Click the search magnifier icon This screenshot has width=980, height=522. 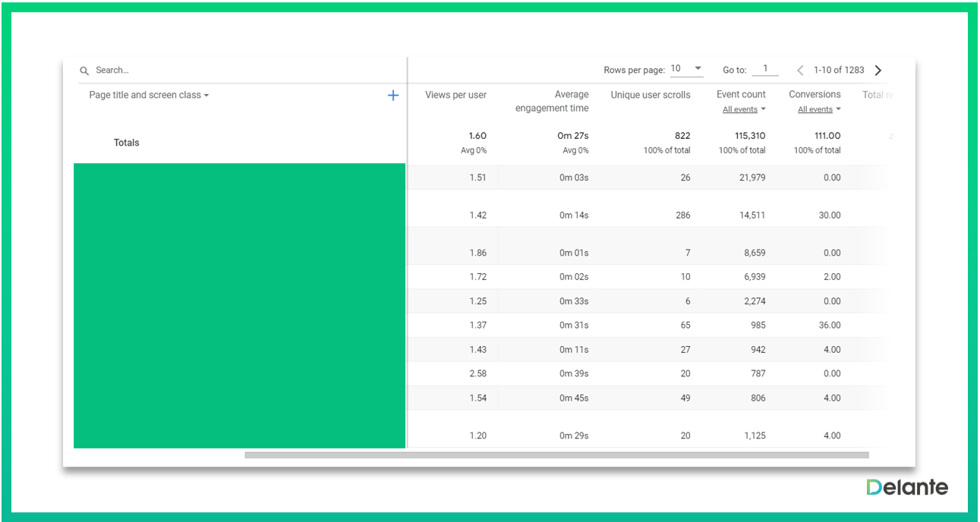[x=84, y=71]
